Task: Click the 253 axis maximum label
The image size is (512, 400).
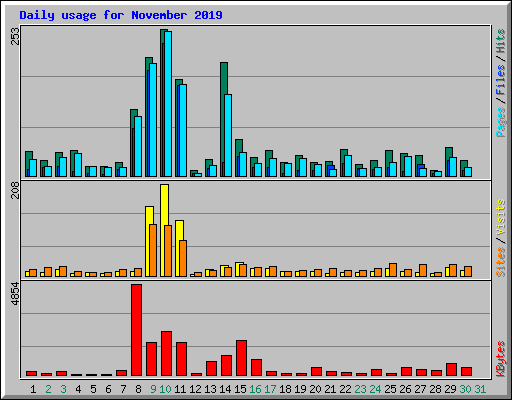Action: [x=15, y=36]
